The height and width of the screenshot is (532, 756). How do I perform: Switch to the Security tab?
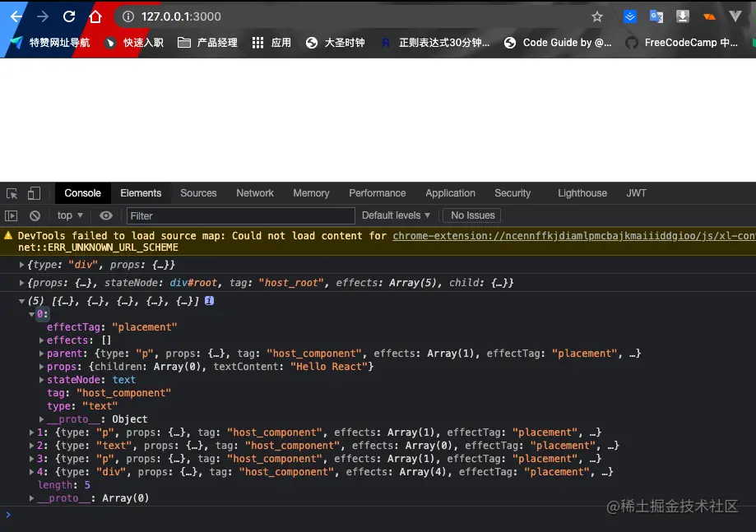coord(513,193)
